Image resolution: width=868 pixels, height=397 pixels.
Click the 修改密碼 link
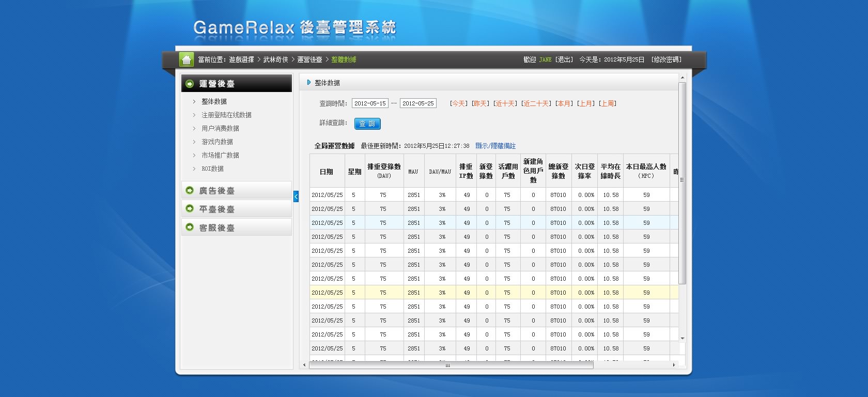(x=667, y=60)
